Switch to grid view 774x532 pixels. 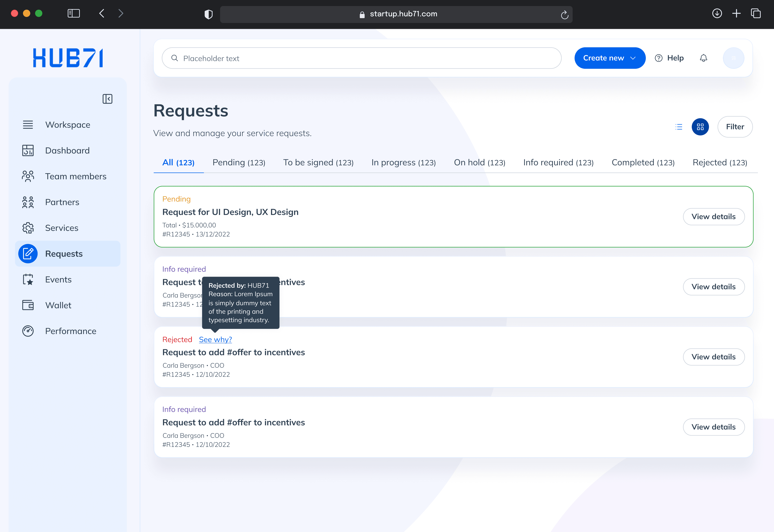click(x=700, y=127)
